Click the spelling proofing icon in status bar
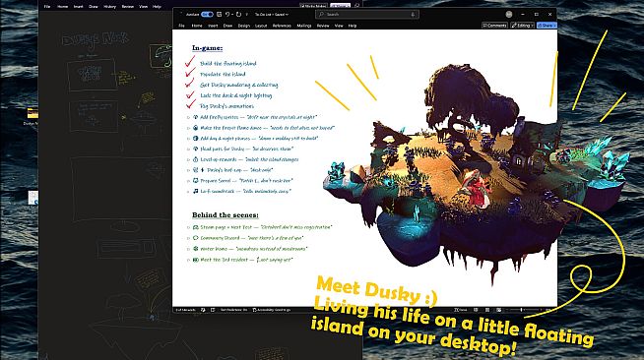 (x=203, y=310)
